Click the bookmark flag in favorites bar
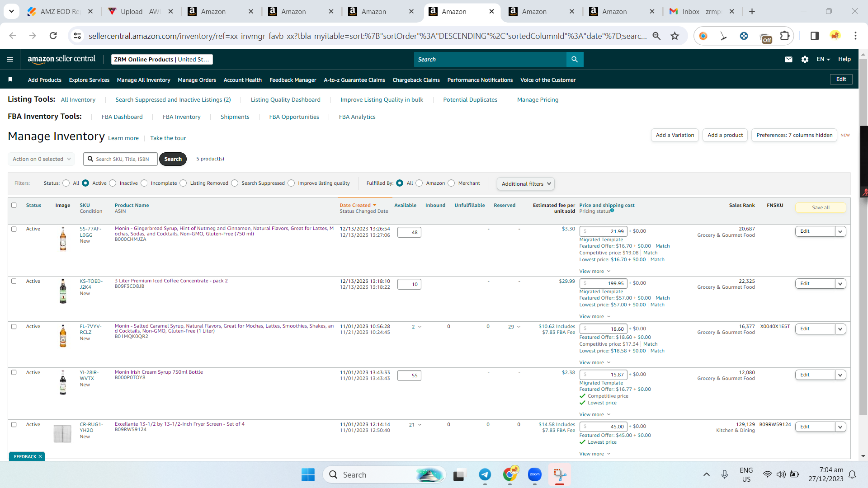This screenshot has height=488, width=868. 10,80
